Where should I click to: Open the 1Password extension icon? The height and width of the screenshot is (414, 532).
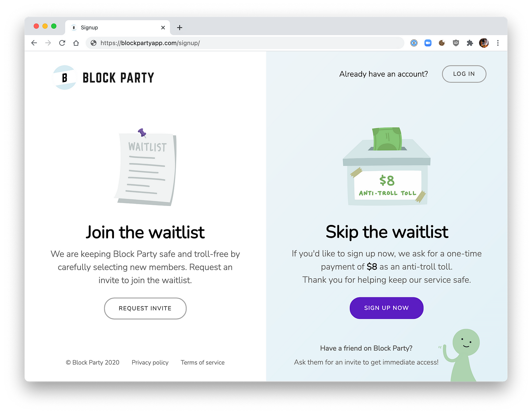tap(414, 43)
